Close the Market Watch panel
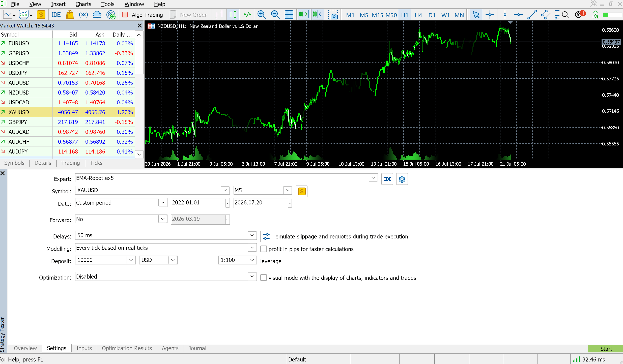The height and width of the screenshot is (364, 623). (139, 25)
